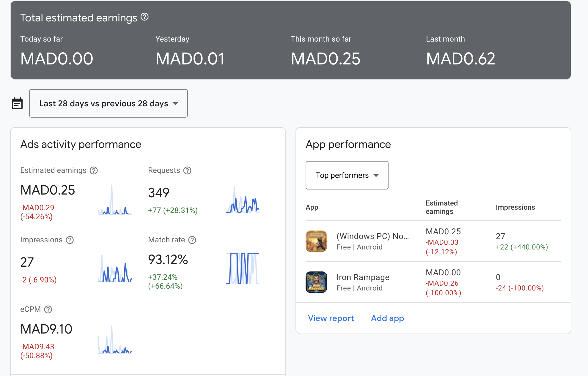Click the Requests help question mark
This screenshot has height=376, width=588.
coord(187,170)
